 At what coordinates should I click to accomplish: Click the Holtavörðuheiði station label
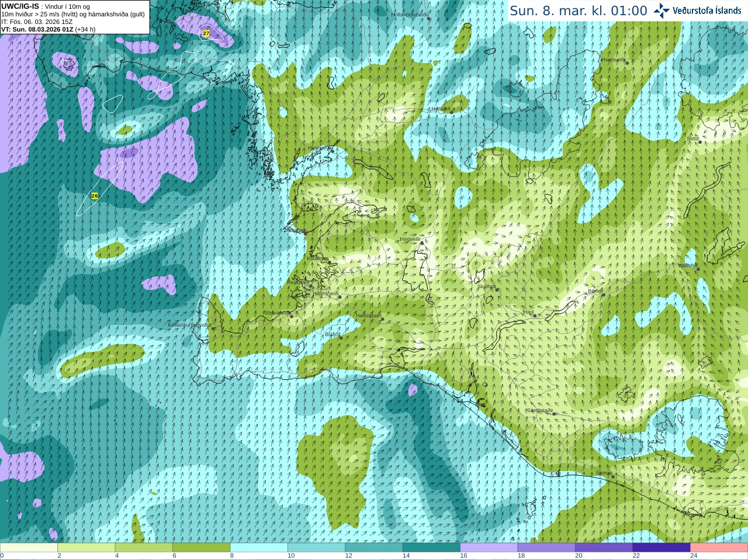coord(410,14)
